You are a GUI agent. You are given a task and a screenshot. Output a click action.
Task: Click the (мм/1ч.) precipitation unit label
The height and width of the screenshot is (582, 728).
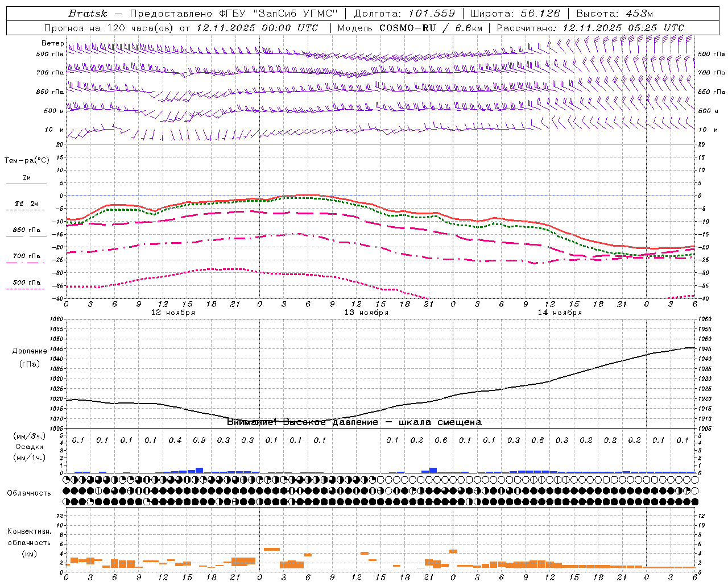30,458
